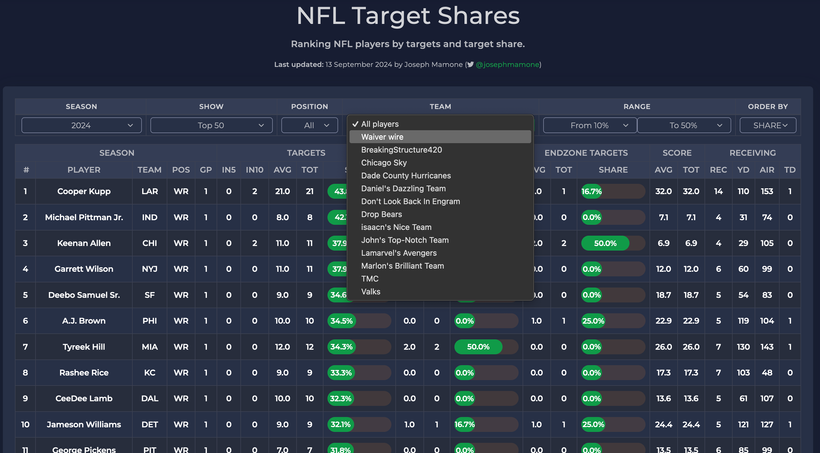Click the NFL Target Shares heading
This screenshot has height=453, width=820.
click(x=408, y=16)
